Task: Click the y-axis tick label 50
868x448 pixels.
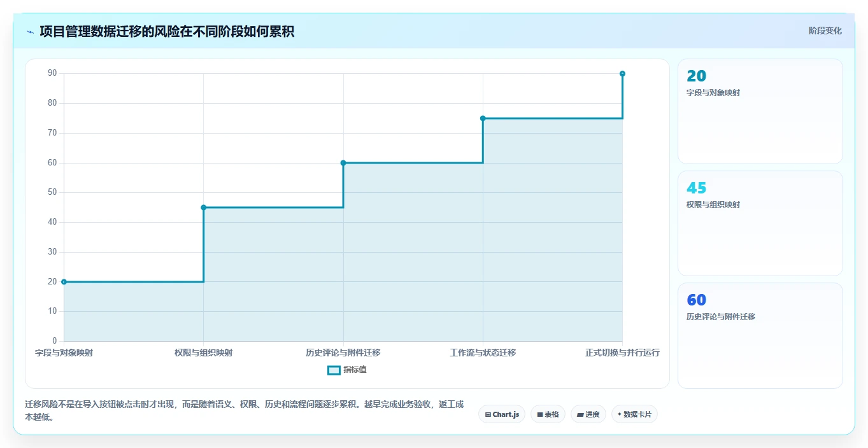Action: [52, 192]
